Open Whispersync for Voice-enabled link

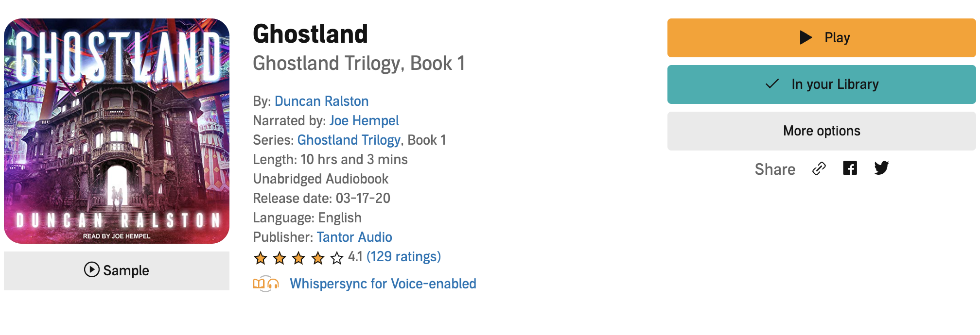(383, 284)
